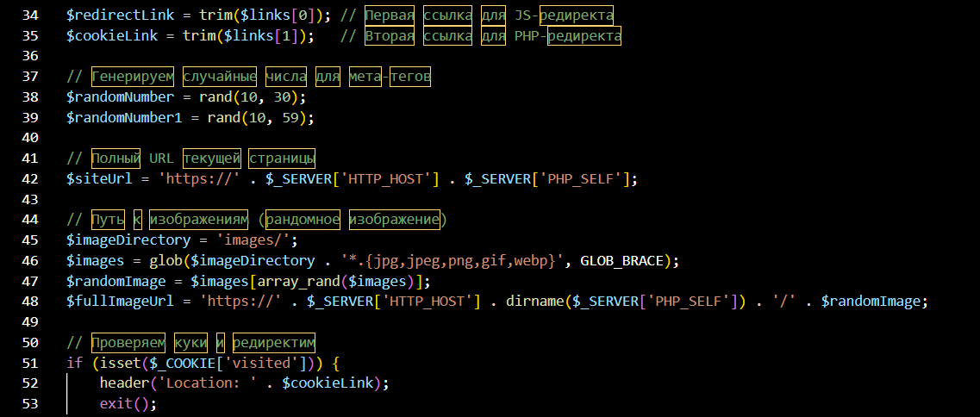Click the header function on line 52
The image size is (980, 417).
124,383
